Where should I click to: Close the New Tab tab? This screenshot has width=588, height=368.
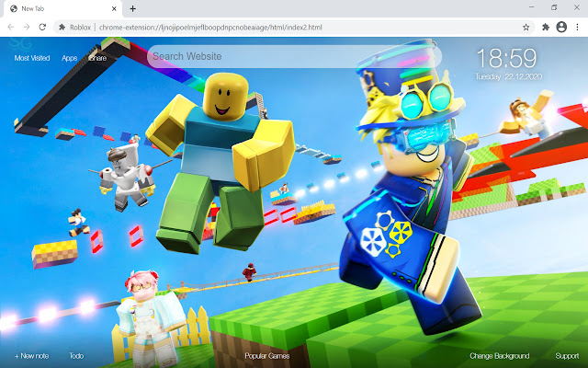(x=114, y=8)
